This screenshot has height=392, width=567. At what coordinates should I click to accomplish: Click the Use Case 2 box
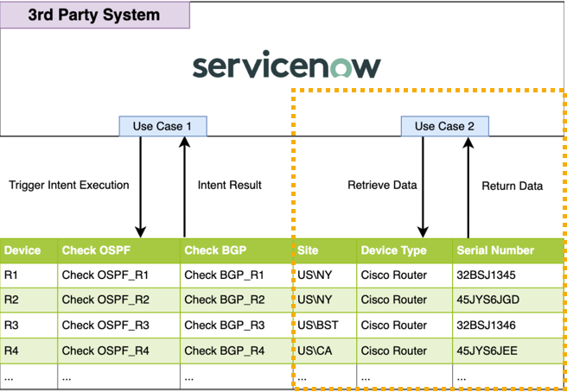pyautogui.click(x=444, y=126)
